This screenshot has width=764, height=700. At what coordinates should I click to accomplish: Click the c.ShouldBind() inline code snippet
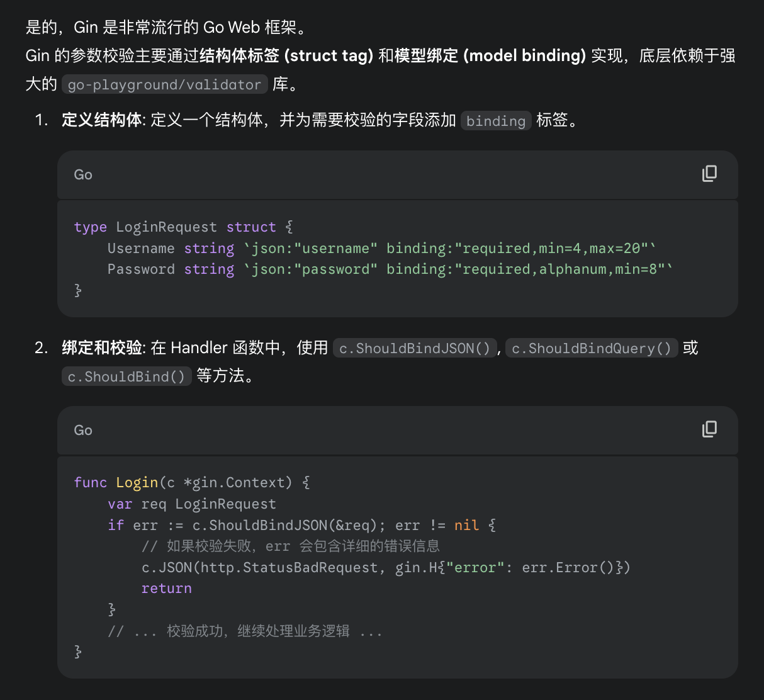[126, 377]
